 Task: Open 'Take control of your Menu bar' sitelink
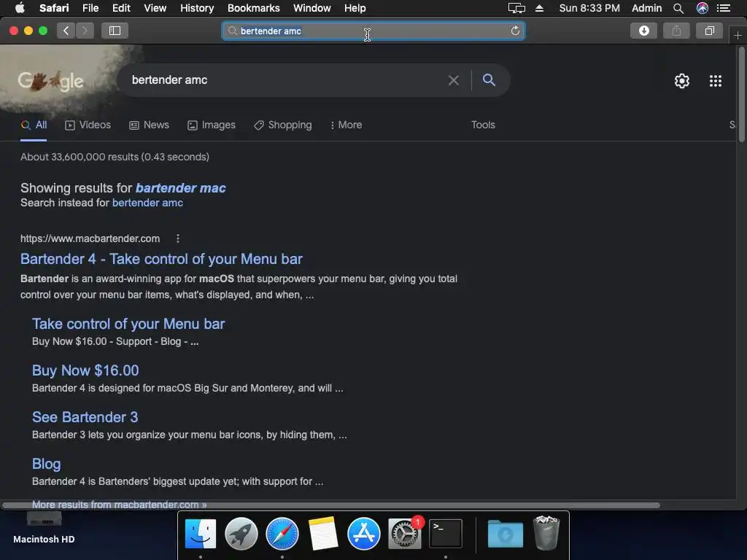(x=128, y=324)
